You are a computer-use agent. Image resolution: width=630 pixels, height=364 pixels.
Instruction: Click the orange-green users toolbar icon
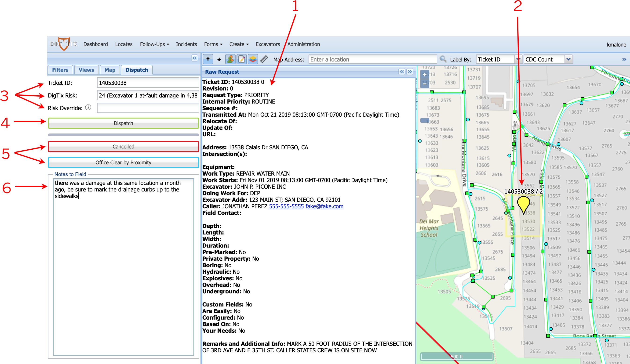point(230,59)
